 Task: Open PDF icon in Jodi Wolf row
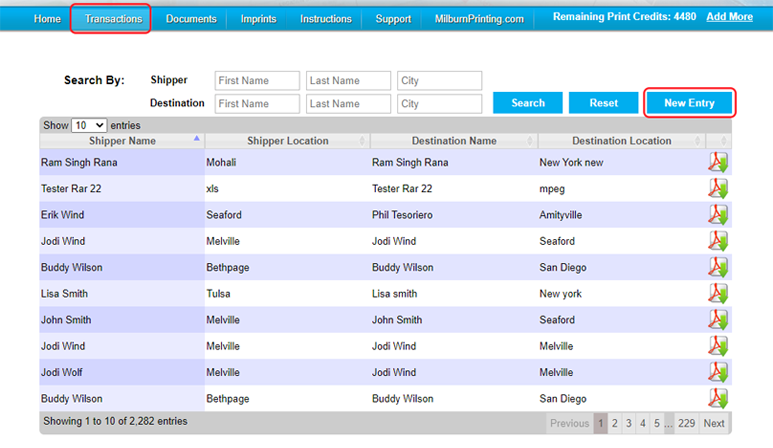(717, 372)
